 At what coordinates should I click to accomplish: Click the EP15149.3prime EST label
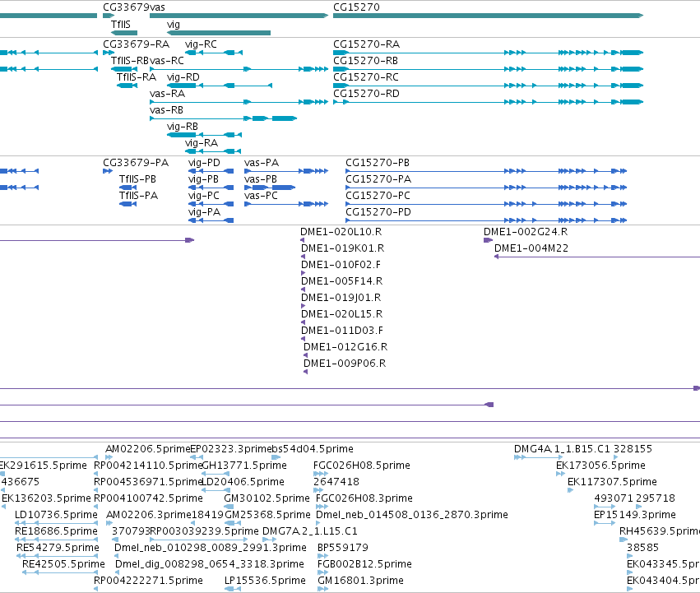coord(635,516)
